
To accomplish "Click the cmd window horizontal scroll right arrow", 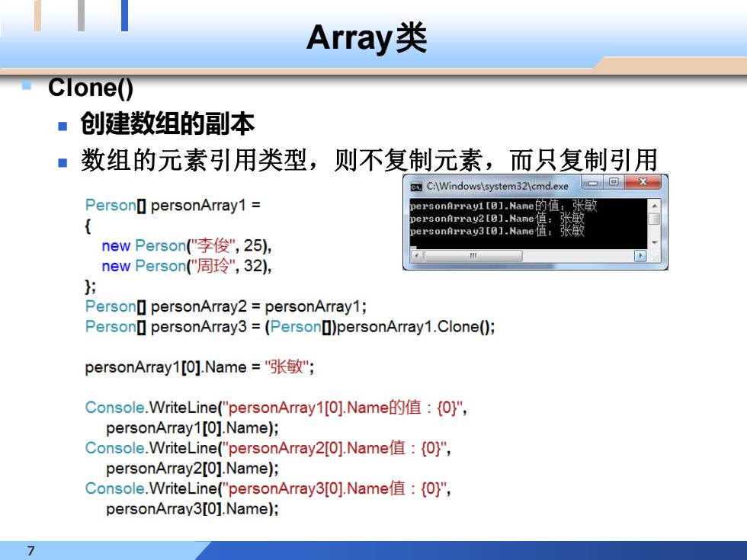I will pyautogui.click(x=640, y=256).
